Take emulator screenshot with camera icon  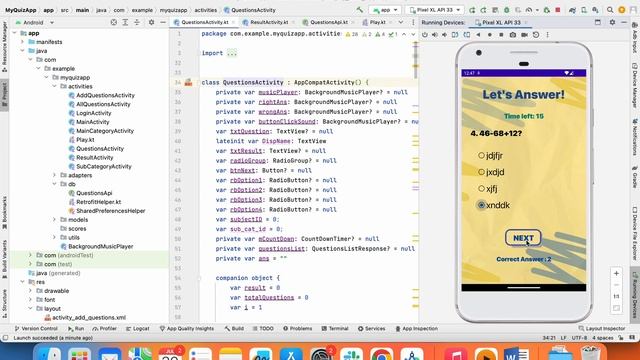[513, 35]
